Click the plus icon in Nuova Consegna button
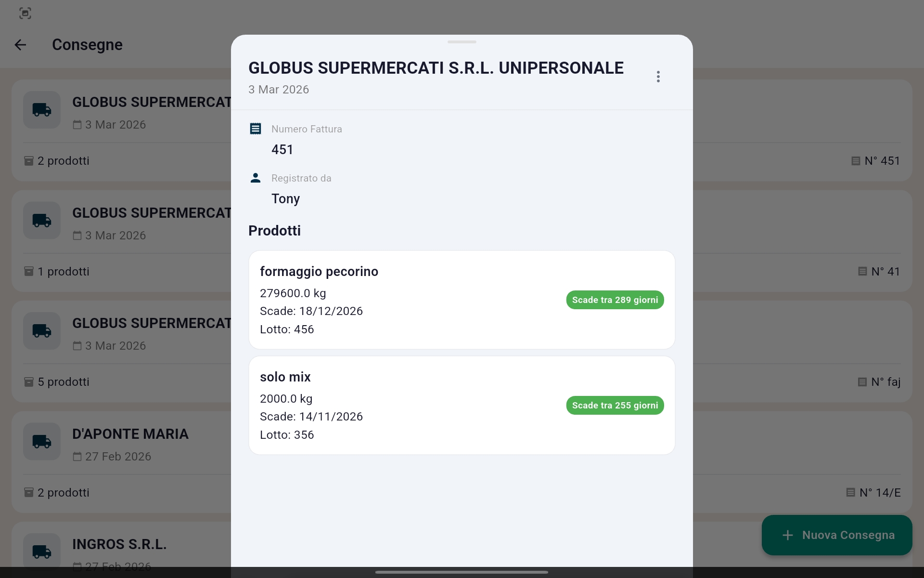This screenshot has width=924, height=578. 786,535
